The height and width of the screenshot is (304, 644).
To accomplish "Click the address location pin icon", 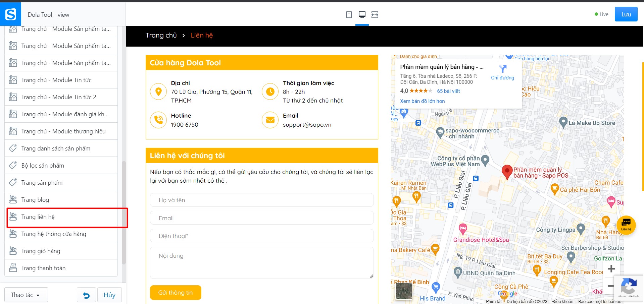I will (159, 92).
